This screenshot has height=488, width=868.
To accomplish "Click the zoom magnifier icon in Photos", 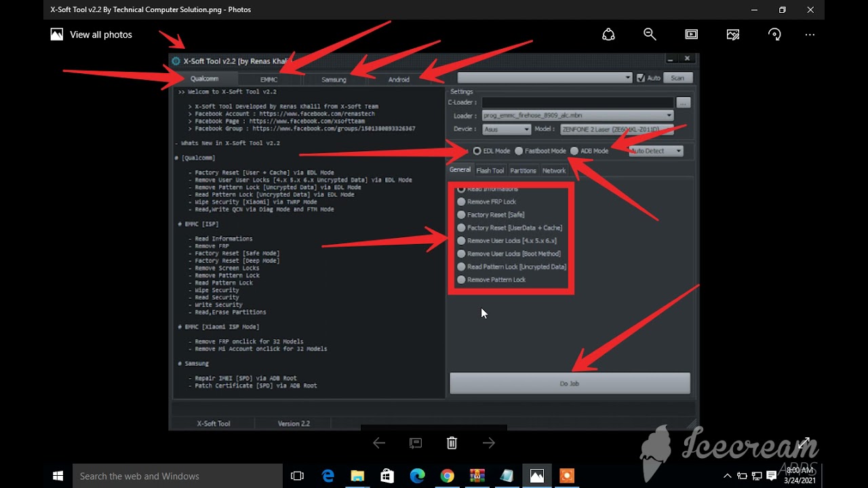I will (x=650, y=35).
